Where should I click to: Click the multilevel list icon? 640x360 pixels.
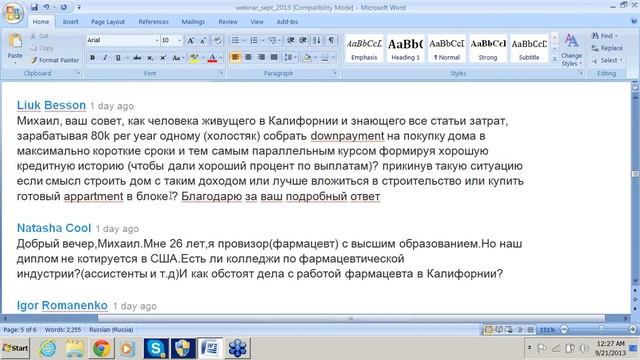(272, 40)
